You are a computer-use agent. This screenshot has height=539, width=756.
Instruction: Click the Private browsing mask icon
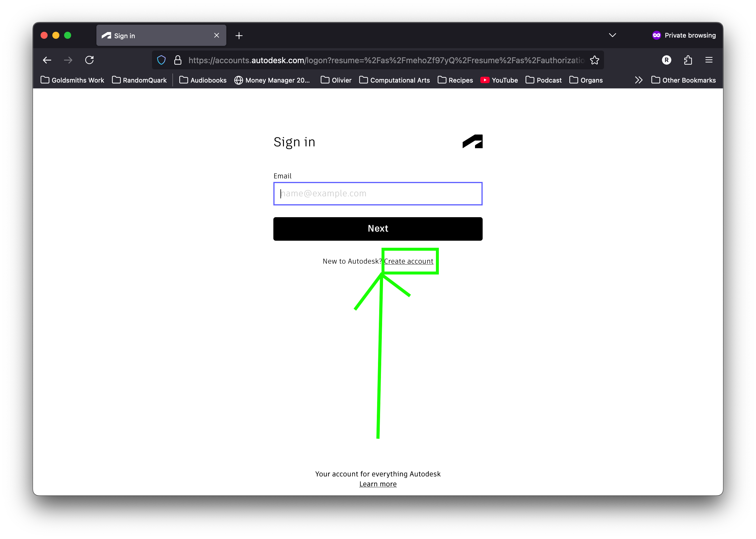pyautogui.click(x=656, y=35)
